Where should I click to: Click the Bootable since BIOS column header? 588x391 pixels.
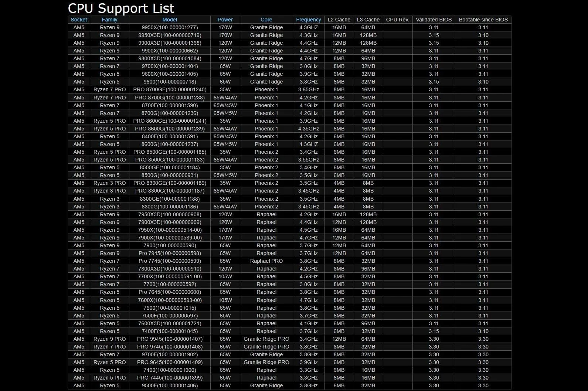(x=483, y=20)
